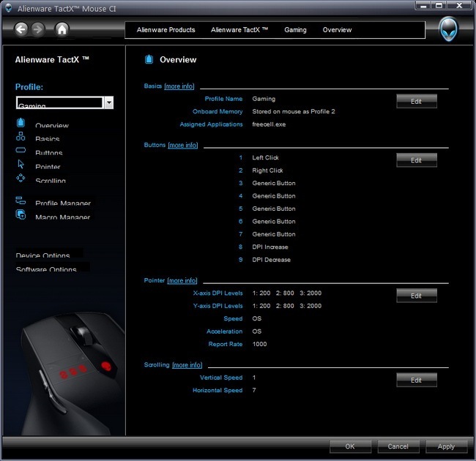Select the Gaming breadcrumb item
The image size is (476, 461).
295,30
